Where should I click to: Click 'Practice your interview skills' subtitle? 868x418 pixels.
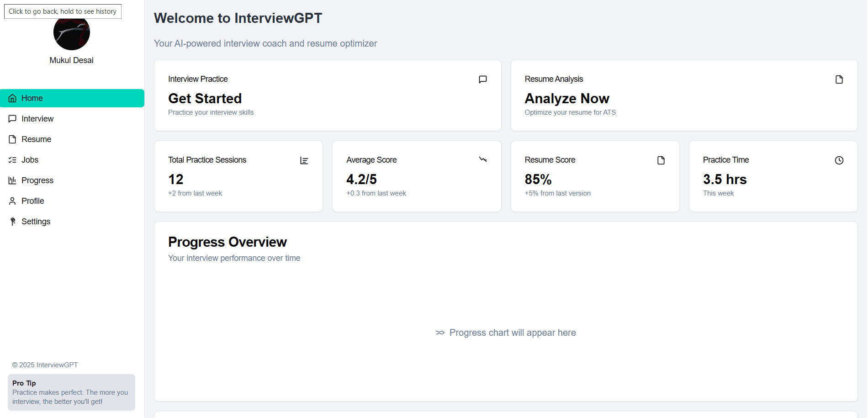click(x=211, y=112)
